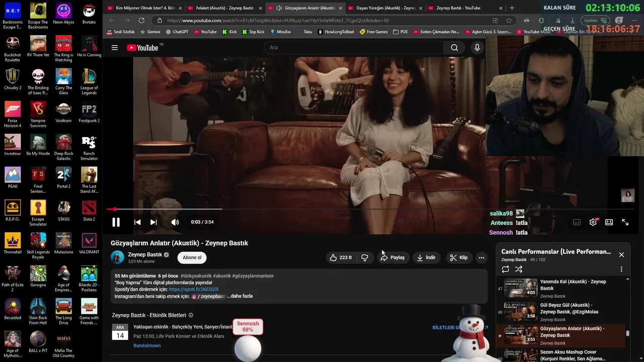Open the Spotify link spoti.fi/2KEl3ZR
The image size is (644, 362).
pyautogui.click(x=194, y=290)
